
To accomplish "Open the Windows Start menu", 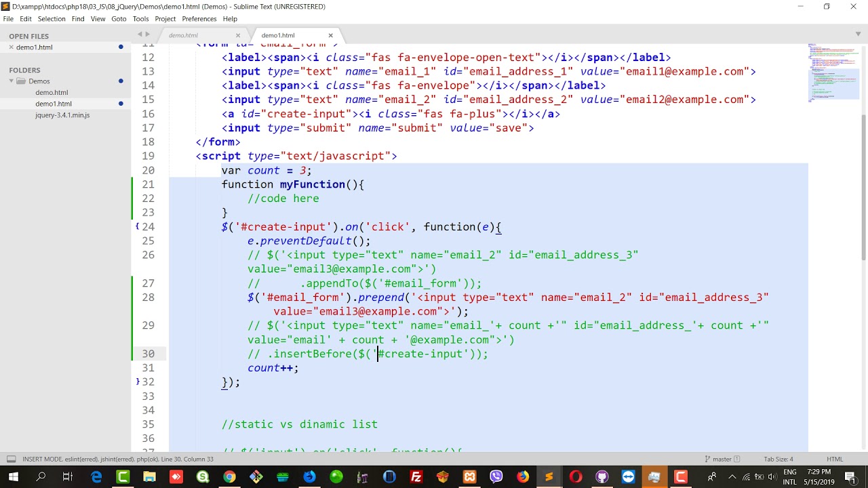I will 13,477.
